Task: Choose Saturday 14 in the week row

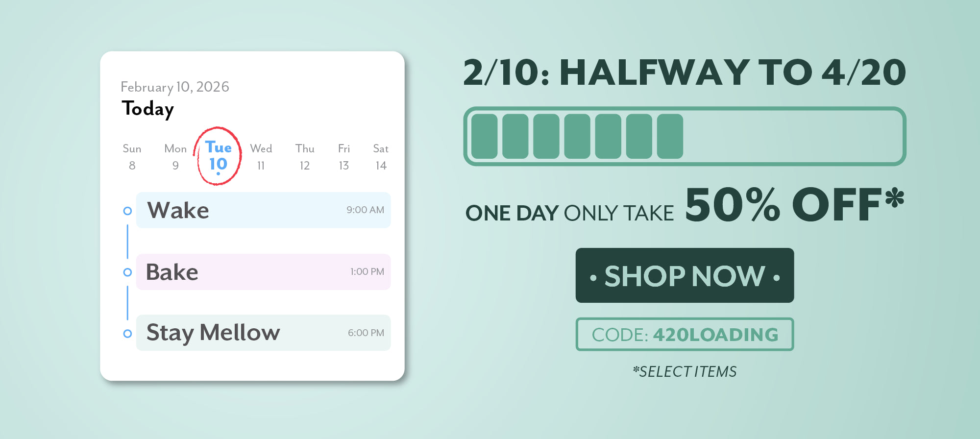Action: (x=381, y=157)
